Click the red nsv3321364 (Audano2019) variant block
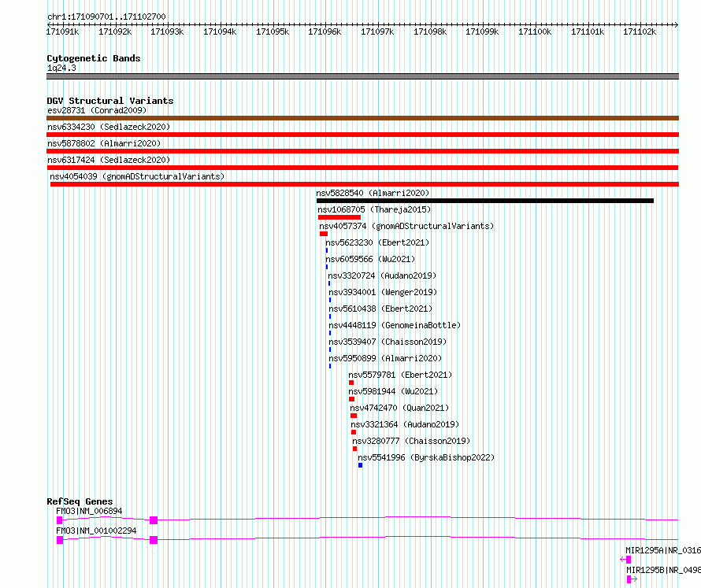The width and height of the screenshot is (701, 588). 354,432
